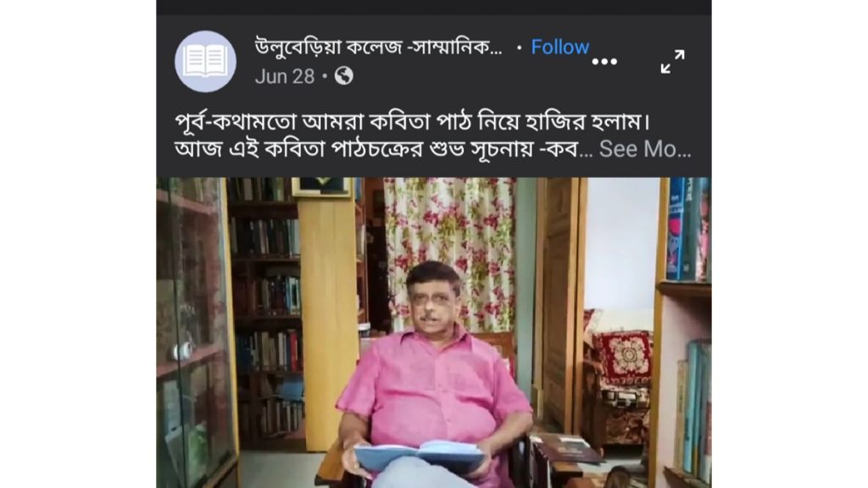Follow the উলুবেড়িয়া কলেজ page
This screenshot has width=868, height=488.
pyautogui.click(x=559, y=47)
